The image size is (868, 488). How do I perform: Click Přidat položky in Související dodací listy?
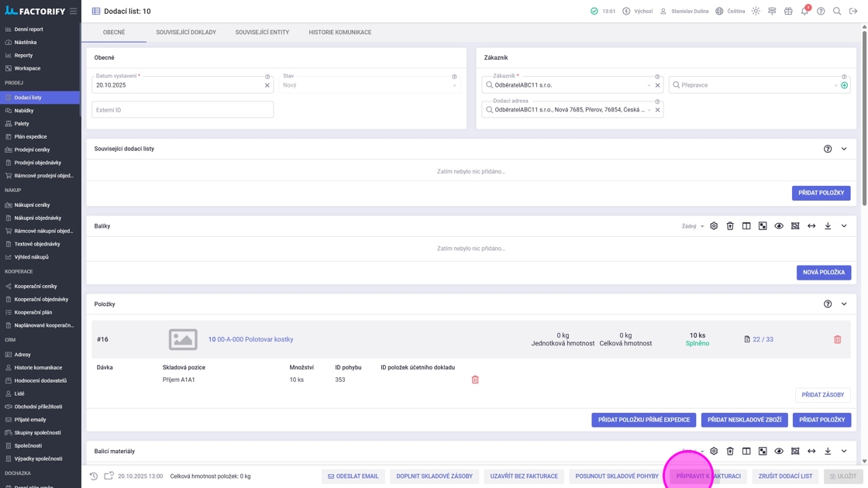[x=821, y=193]
